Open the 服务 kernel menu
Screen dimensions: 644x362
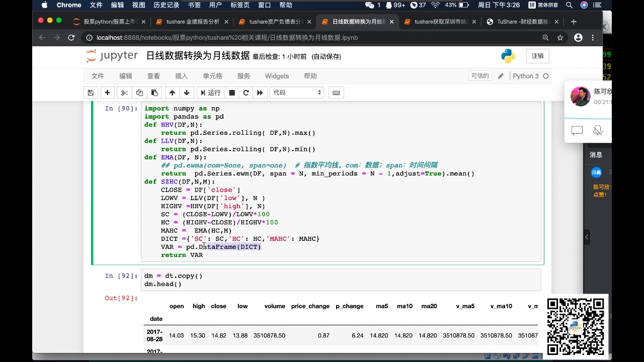[x=244, y=76]
